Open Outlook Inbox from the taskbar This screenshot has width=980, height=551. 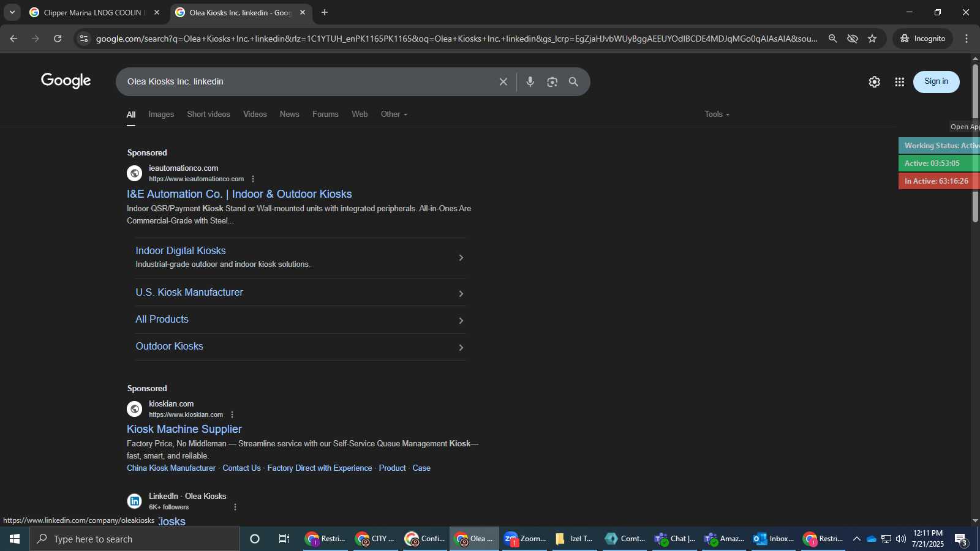pyautogui.click(x=774, y=539)
